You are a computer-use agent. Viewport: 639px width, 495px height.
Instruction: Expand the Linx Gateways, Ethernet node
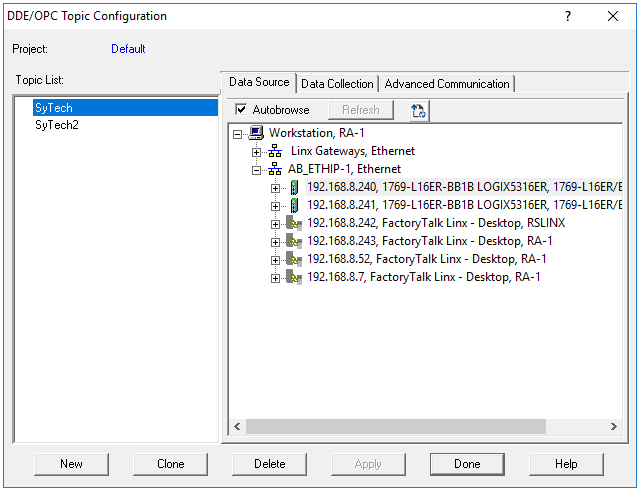[x=256, y=152]
